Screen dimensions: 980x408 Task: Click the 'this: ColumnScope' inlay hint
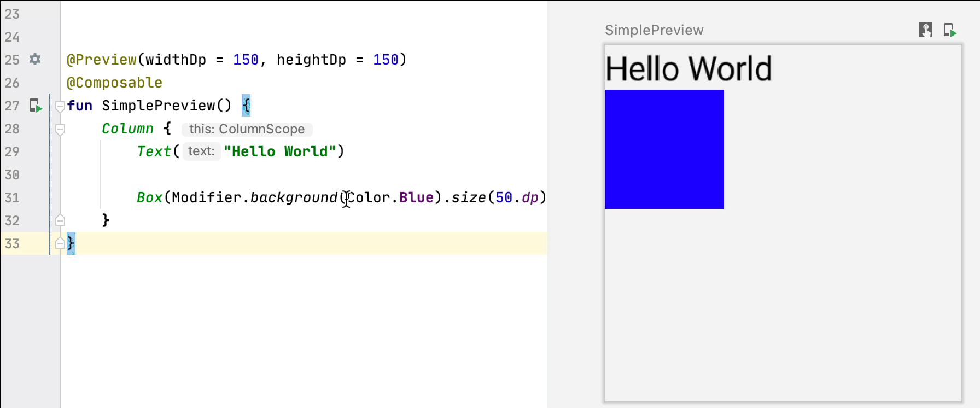pos(247,129)
